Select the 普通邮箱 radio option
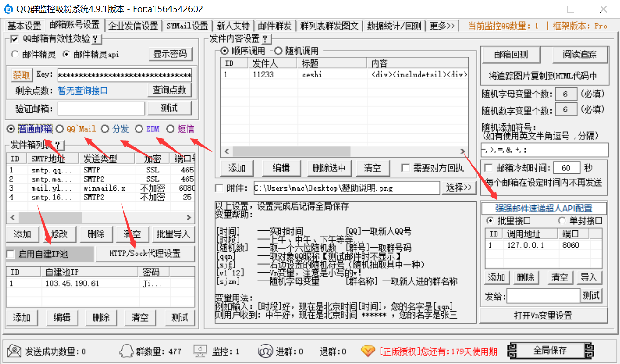Screen dimensions: 620x364 tap(11, 129)
